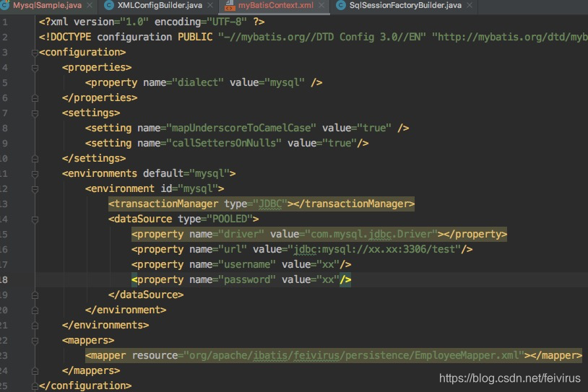
Task: Collapse the <settings> block
Action: [x=35, y=113]
